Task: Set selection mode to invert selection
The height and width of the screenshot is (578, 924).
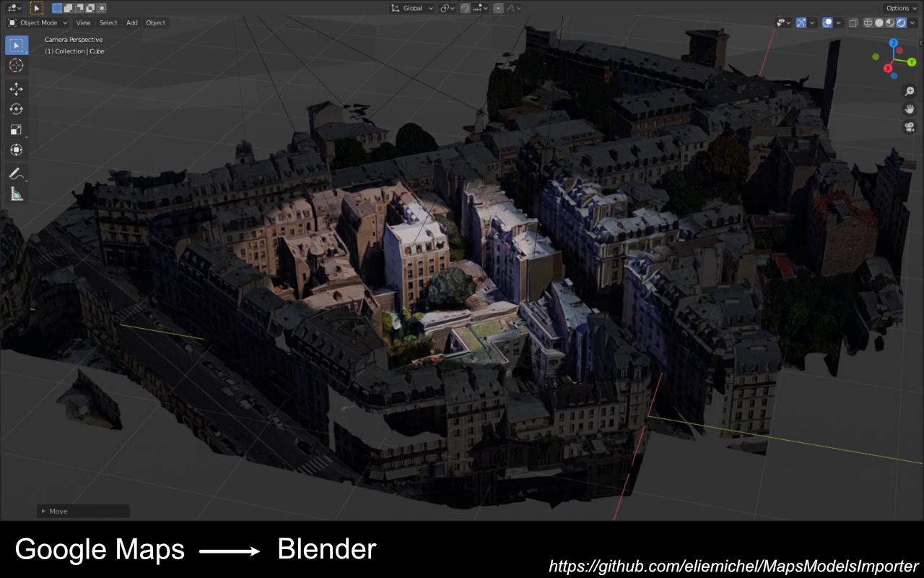Action: [90, 8]
